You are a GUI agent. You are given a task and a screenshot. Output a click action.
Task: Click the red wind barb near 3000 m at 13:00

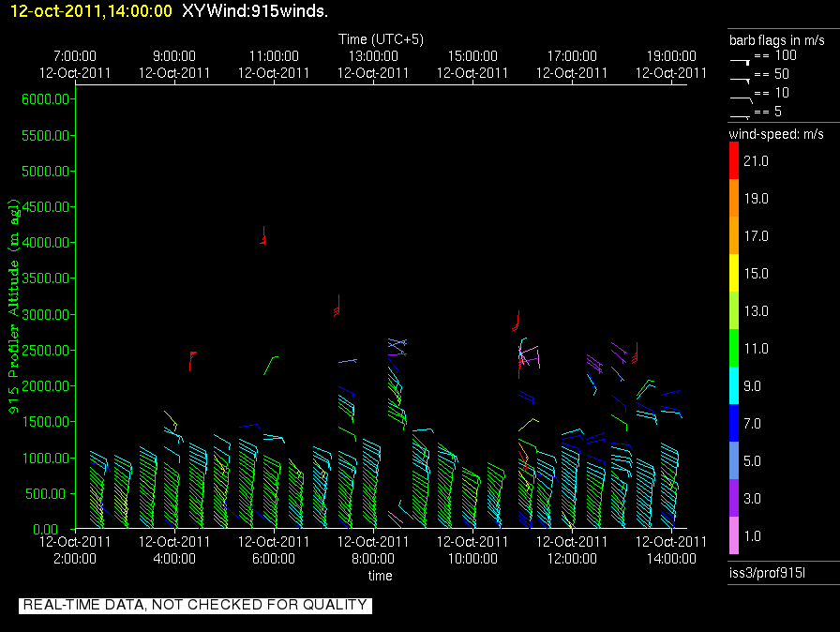coord(337,306)
